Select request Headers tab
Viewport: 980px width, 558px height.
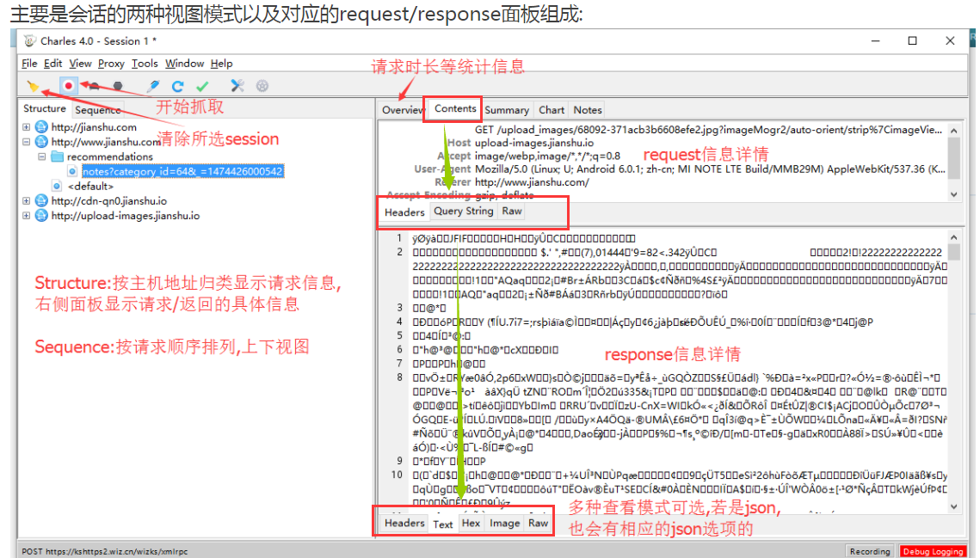pos(404,212)
